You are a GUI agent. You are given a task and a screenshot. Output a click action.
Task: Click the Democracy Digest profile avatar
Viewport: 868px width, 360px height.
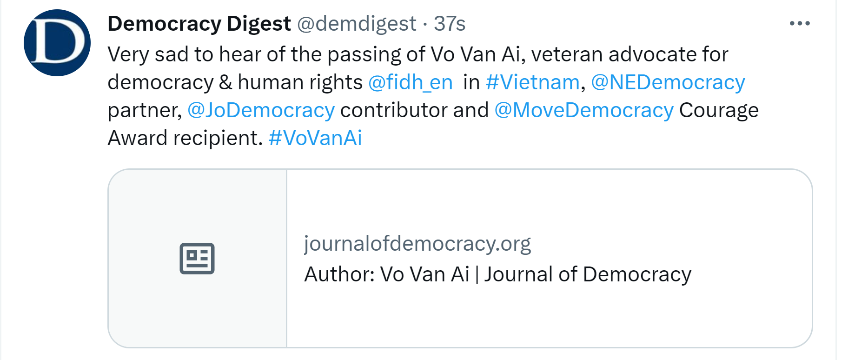[x=57, y=43]
